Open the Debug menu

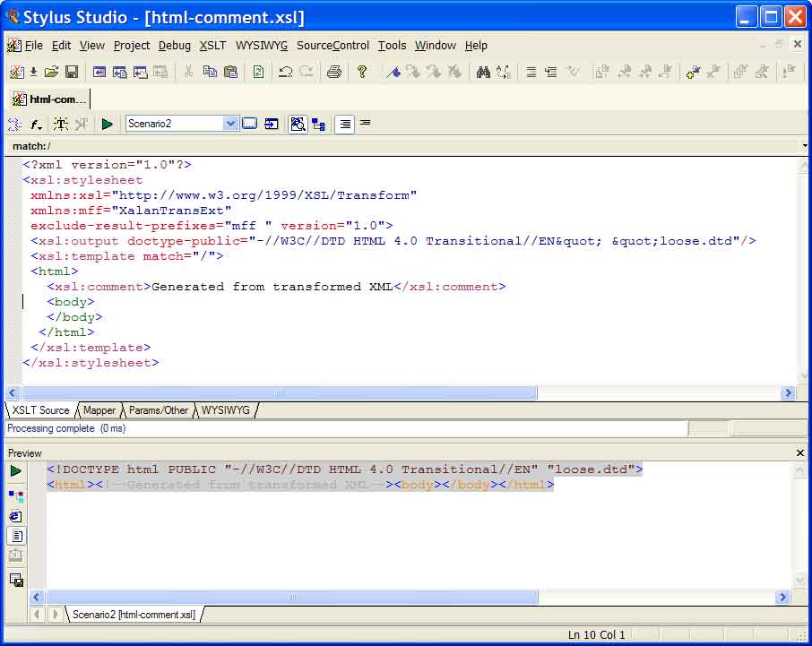pyautogui.click(x=175, y=46)
